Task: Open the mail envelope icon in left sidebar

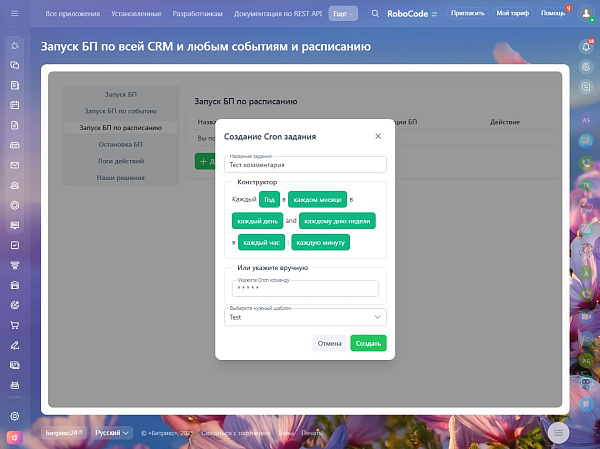Action: [14, 164]
